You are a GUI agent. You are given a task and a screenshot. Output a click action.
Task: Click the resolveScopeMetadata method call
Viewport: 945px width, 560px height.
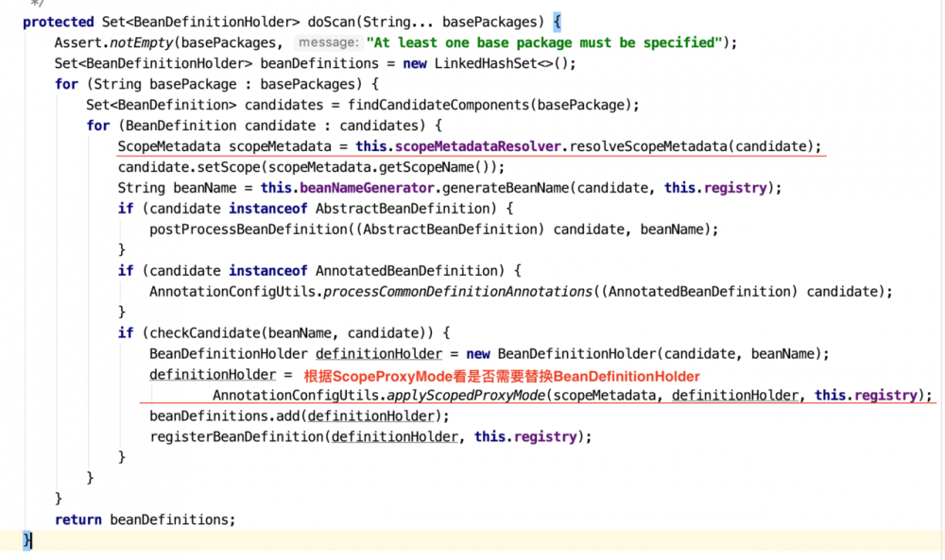point(648,147)
